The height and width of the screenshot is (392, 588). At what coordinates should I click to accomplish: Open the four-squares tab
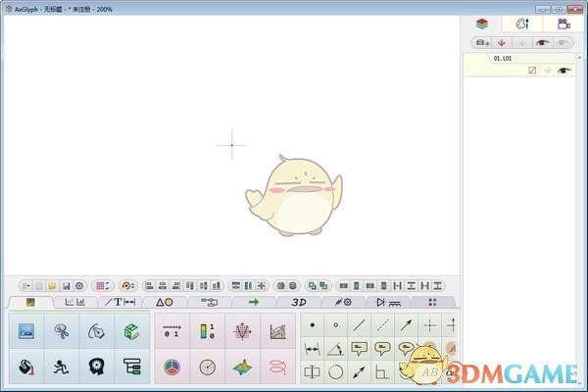[432, 302]
